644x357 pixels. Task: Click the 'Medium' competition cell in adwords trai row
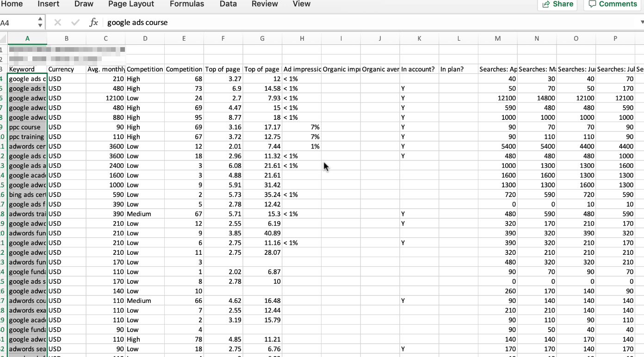pos(145,214)
